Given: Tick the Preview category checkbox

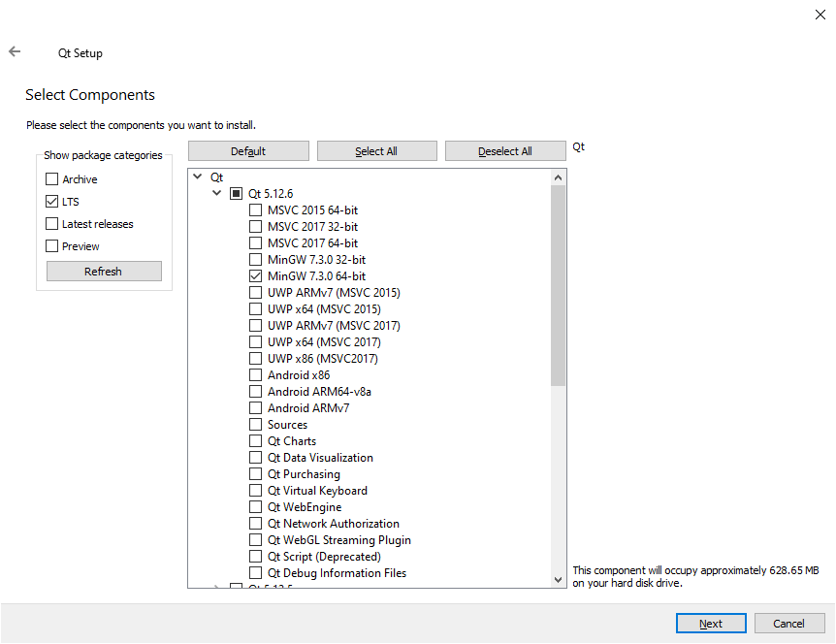Looking at the screenshot, I should pos(51,246).
